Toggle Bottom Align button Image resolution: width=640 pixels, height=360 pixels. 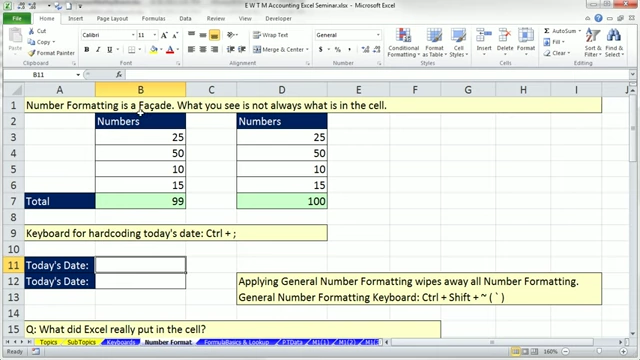point(214,35)
